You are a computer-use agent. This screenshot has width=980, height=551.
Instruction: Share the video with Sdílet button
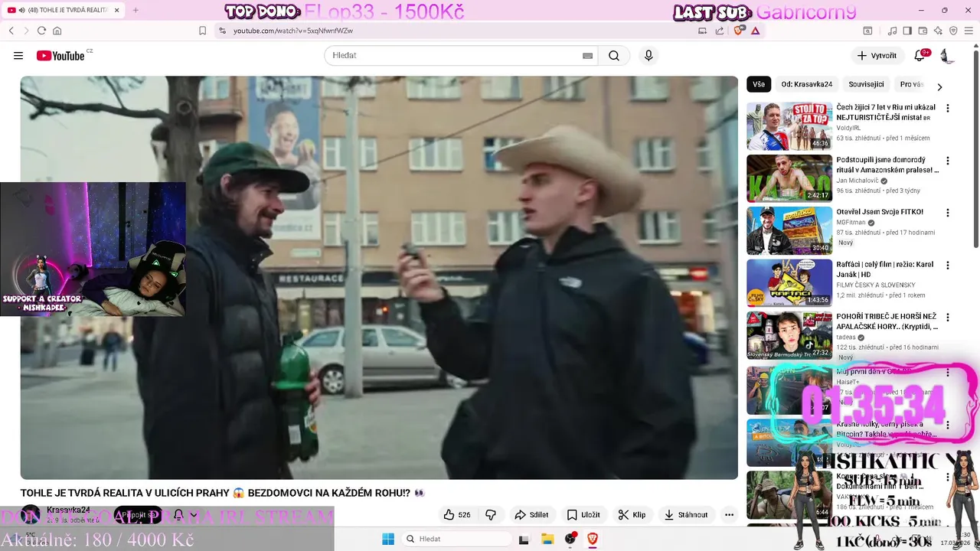(531, 515)
